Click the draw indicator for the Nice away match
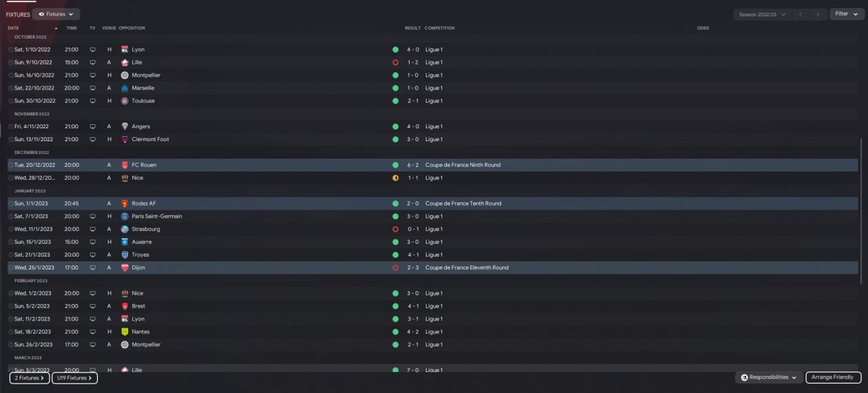The width and height of the screenshot is (868, 393). [395, 178]
